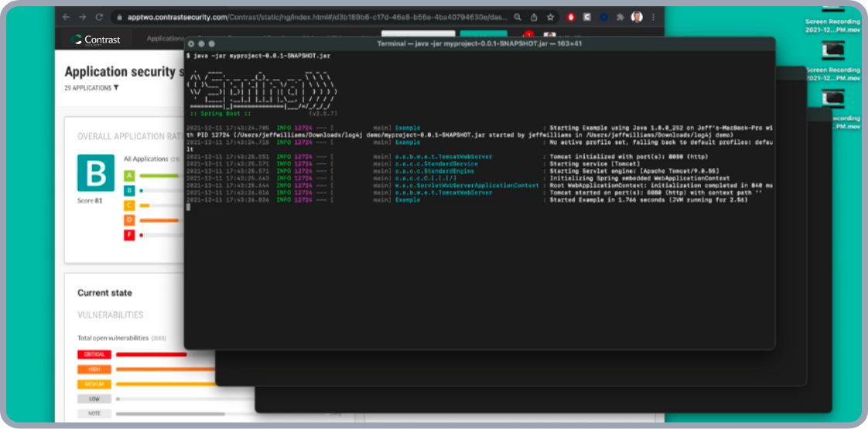This screenshot has width=868, height=429.
Task: Click the Contrast Security logo
Action: click(x=97, y=39)
